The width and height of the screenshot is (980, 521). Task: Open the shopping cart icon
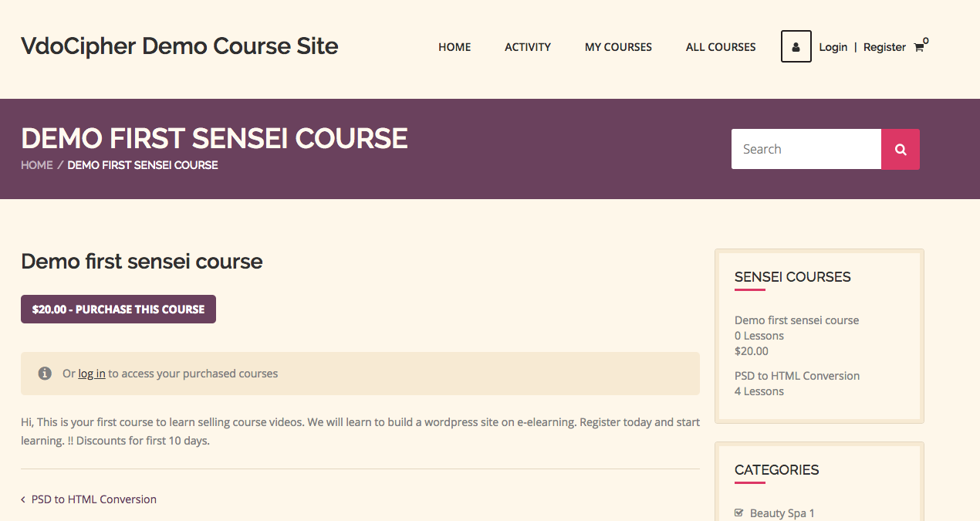918,47
